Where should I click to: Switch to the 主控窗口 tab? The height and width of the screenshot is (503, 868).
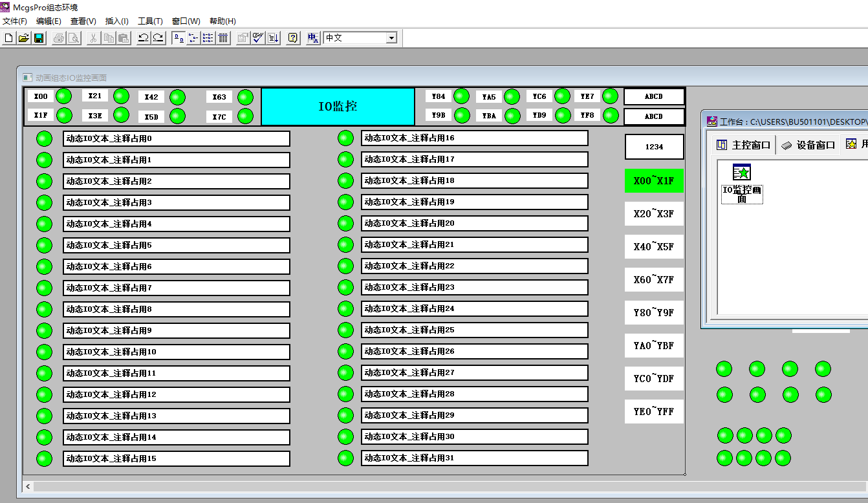(x=743, y=145)
